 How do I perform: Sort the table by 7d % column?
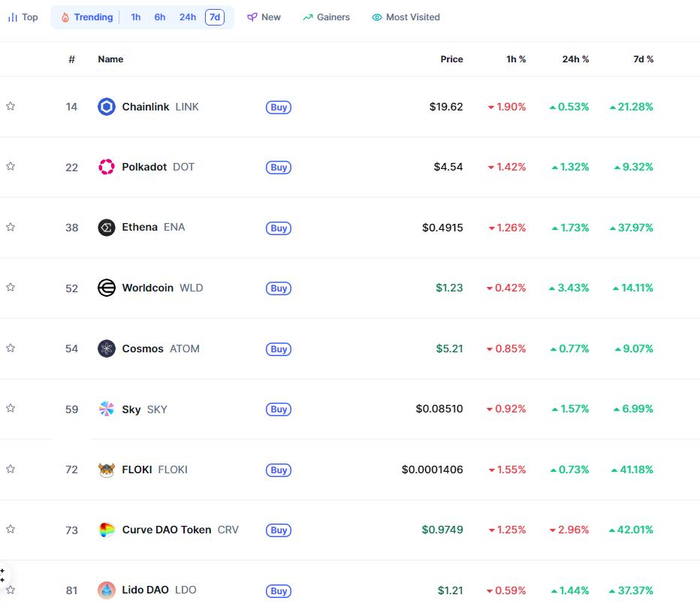643,59
